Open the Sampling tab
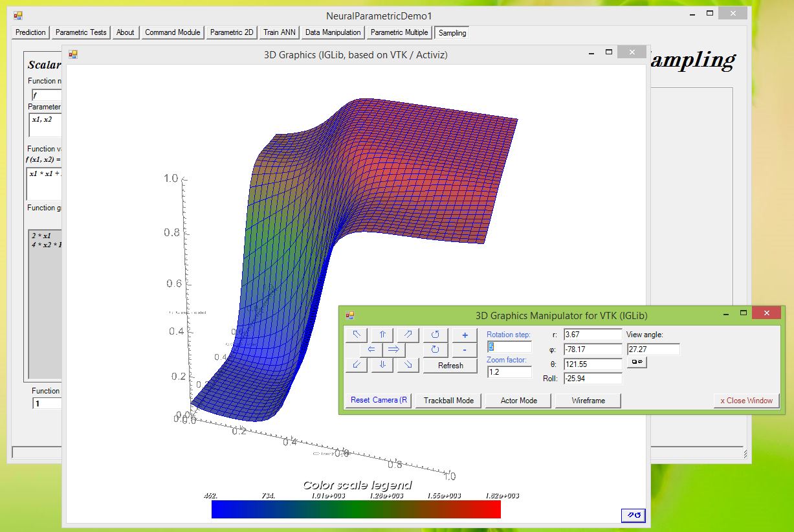 (x=451, y=32)
